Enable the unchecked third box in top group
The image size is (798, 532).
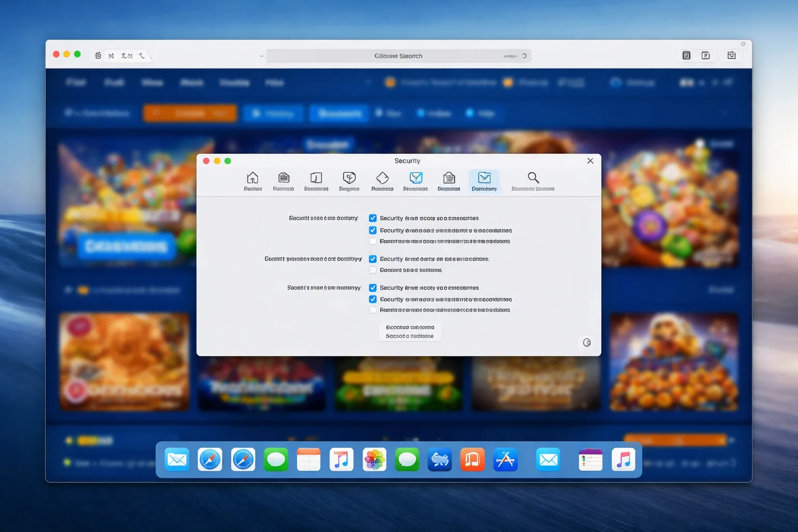[373, 241]
